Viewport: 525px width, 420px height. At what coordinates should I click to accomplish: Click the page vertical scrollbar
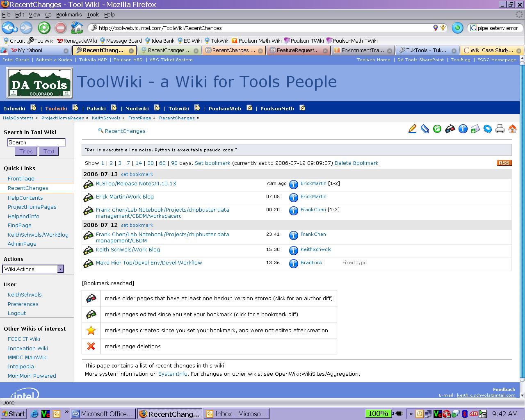(522, 226)
